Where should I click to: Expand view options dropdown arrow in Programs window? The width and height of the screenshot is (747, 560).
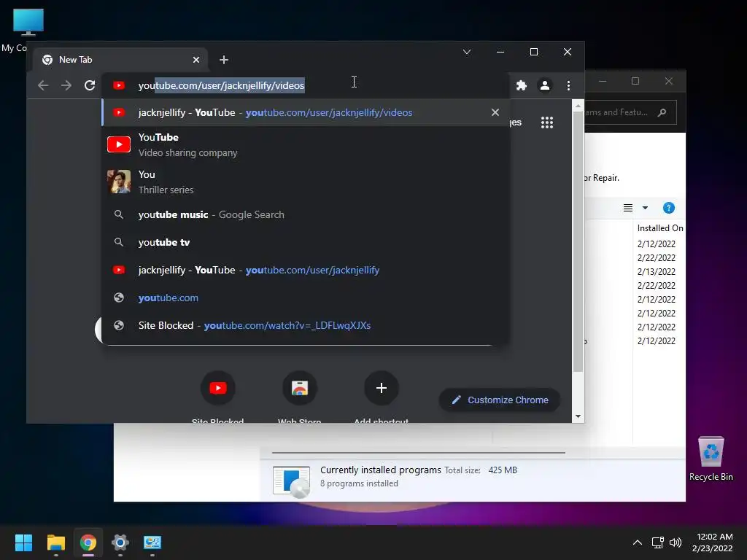pyautogui.click(x=645, y=208)
